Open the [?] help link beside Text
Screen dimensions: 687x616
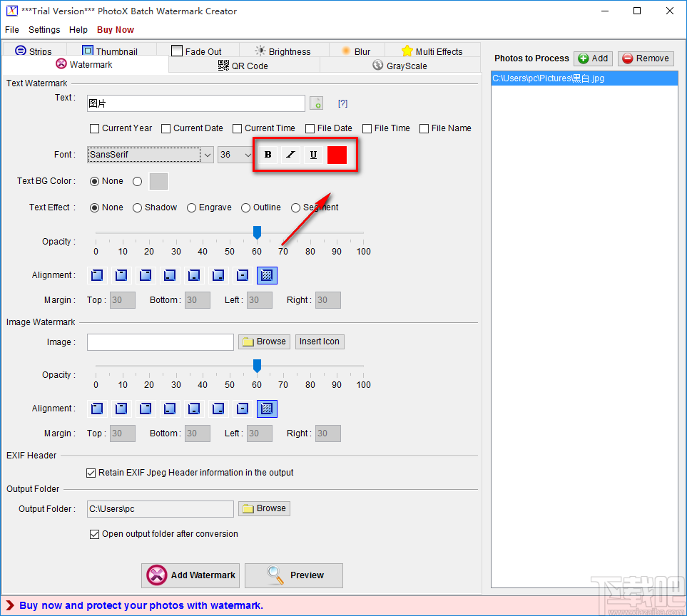(342, 103)
